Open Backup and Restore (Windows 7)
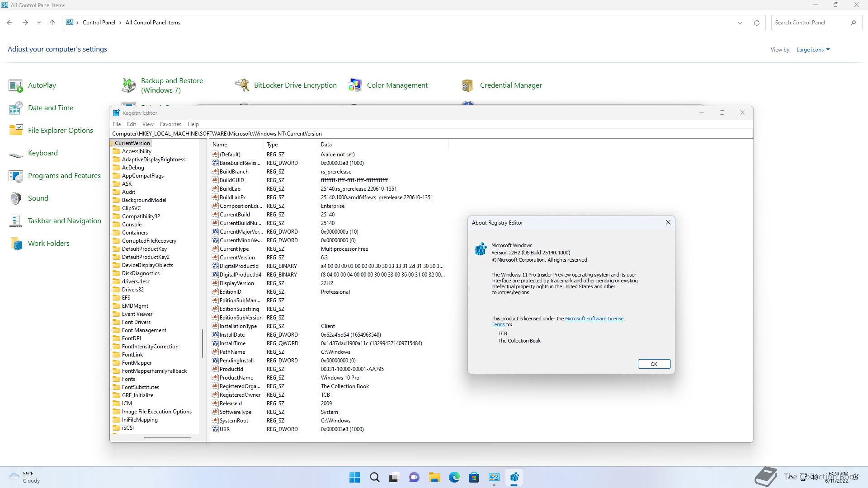This screenshot has width=868, height=488. coord(163,85)
